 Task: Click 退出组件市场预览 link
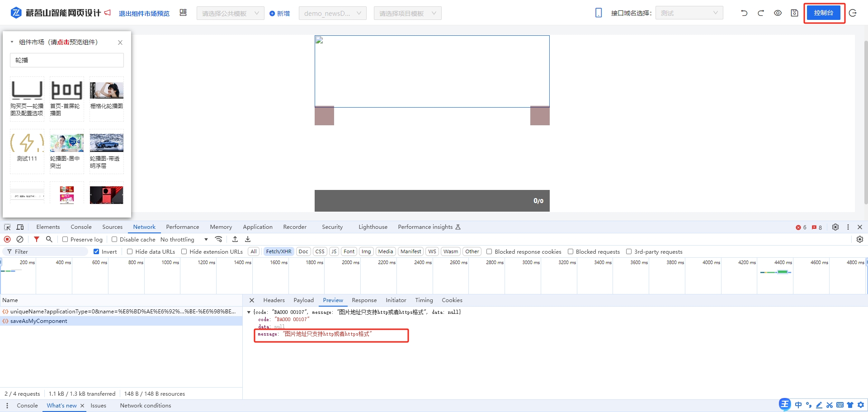144,14
